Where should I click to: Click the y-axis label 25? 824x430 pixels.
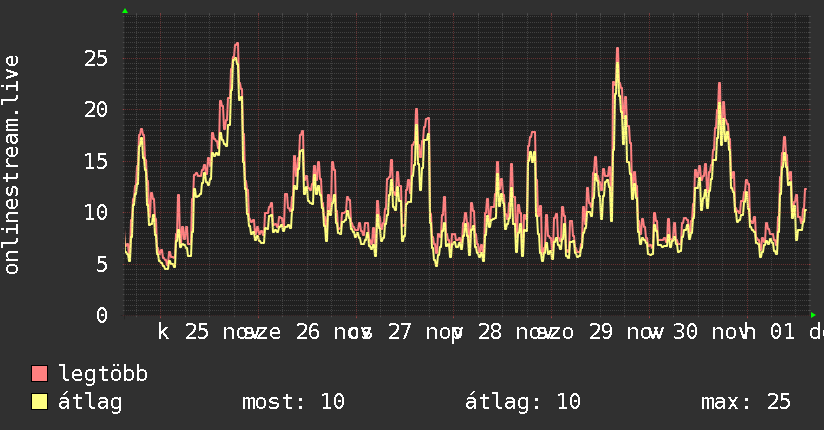click(96, 58)
